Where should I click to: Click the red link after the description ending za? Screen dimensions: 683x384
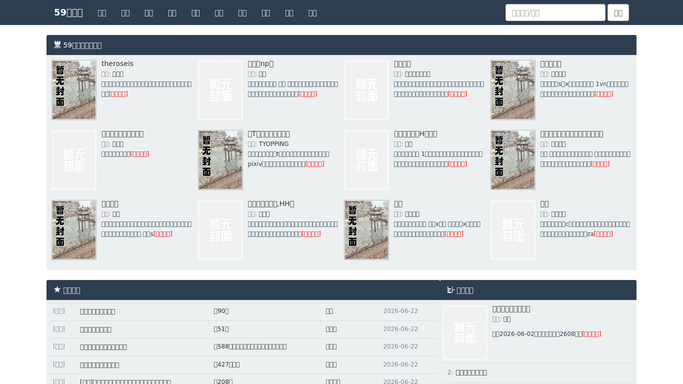[x=603, y=234]
